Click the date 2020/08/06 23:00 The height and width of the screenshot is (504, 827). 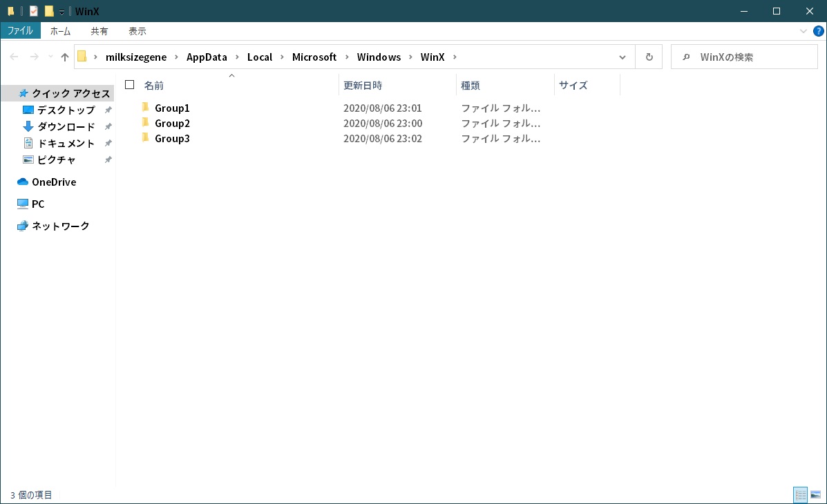coord(383,124)
